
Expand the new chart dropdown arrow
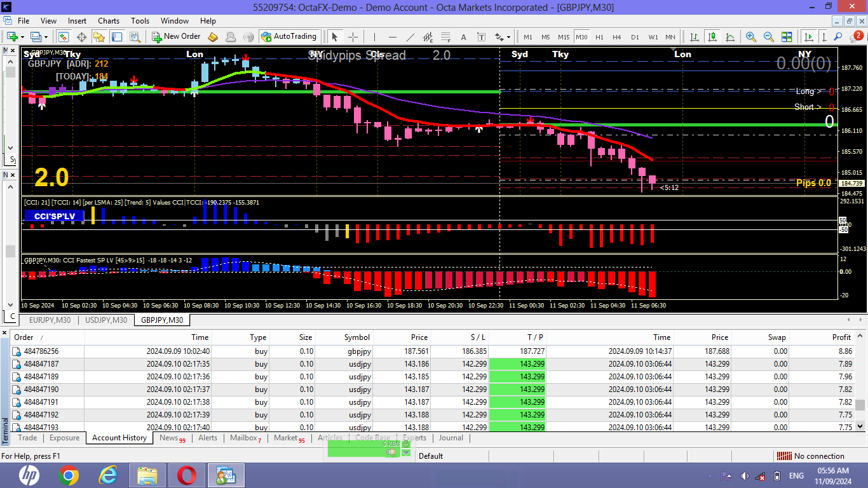click(22, 37)
